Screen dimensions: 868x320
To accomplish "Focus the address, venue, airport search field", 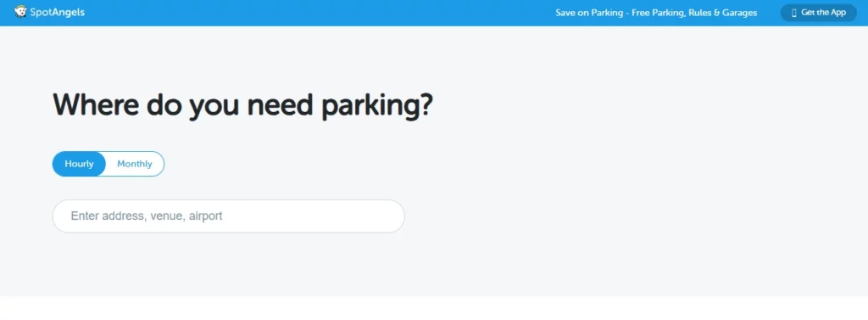I will (x=228, y=216).
